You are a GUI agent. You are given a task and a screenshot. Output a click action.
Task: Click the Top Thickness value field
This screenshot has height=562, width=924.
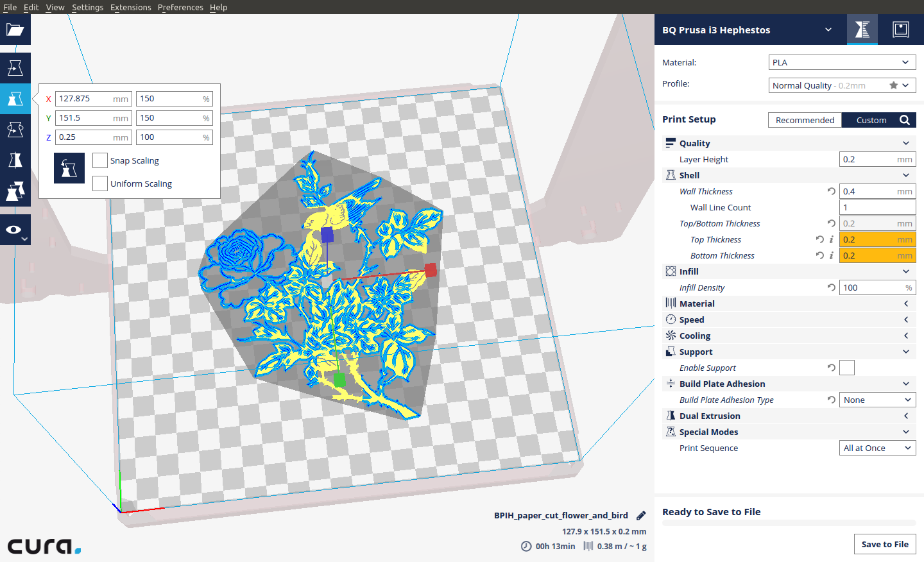[x=877, y=239]
